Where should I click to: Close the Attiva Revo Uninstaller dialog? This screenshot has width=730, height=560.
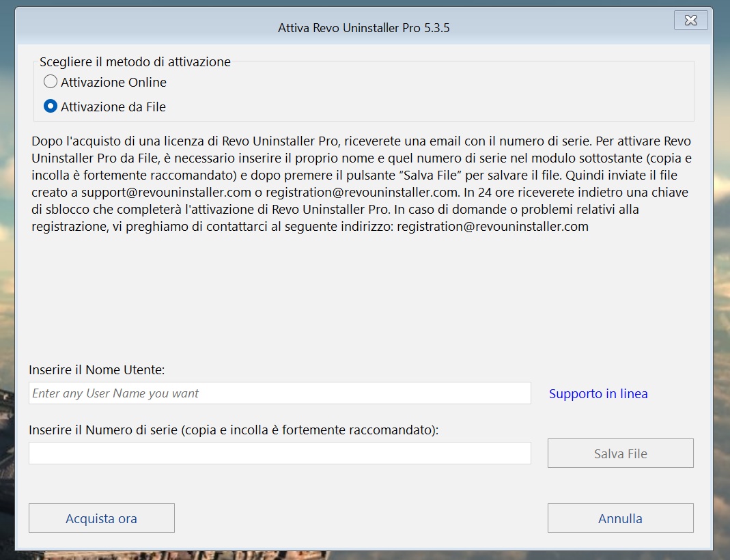691,20
